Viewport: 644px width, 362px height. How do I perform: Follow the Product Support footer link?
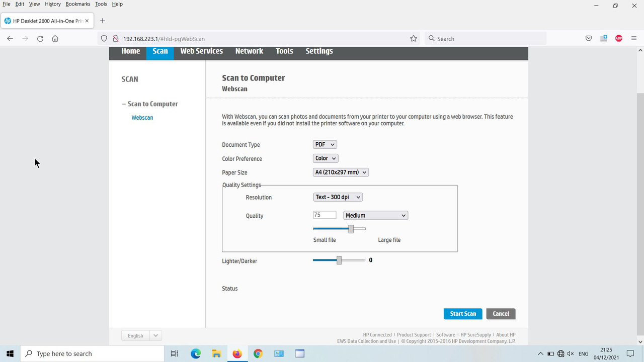click(414, 335)
